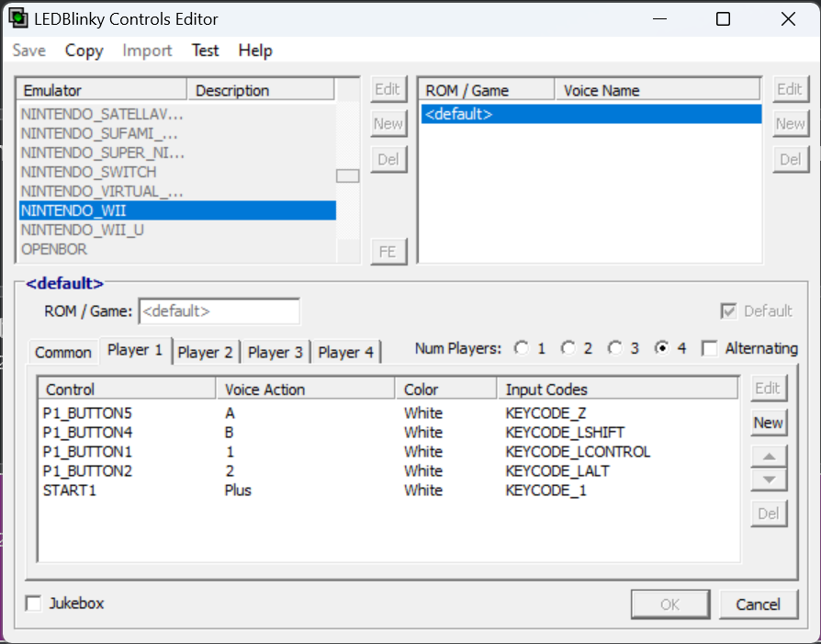Click the KEYCODE_LSHIFT input code cell
The width and height of the screenshot is (821, 644).
click(565, 433)
